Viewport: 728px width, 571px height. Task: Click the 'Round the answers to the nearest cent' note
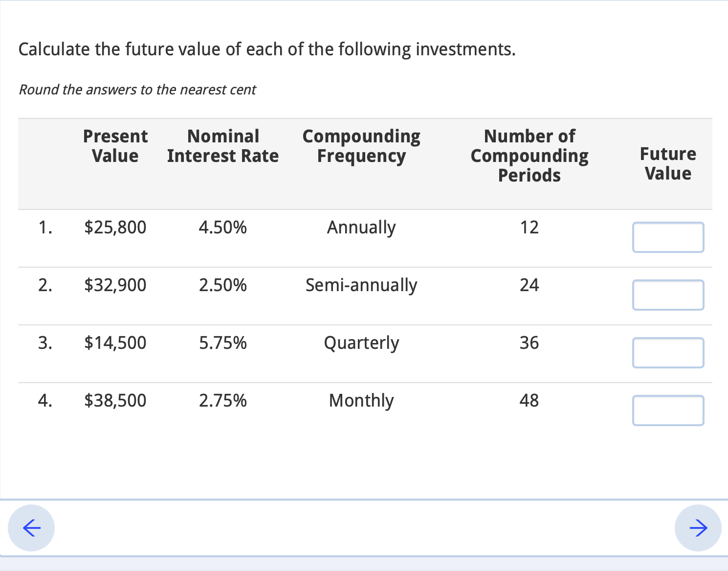click(x=137, y=90)
